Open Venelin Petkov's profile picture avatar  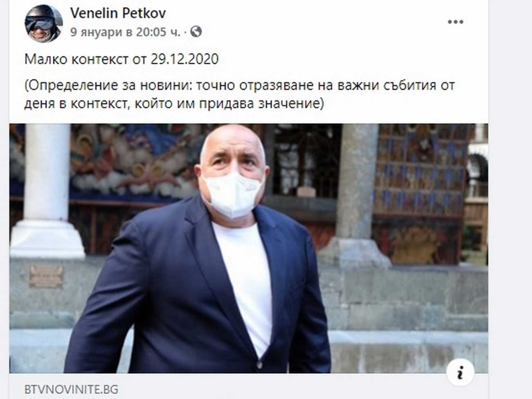44,23
